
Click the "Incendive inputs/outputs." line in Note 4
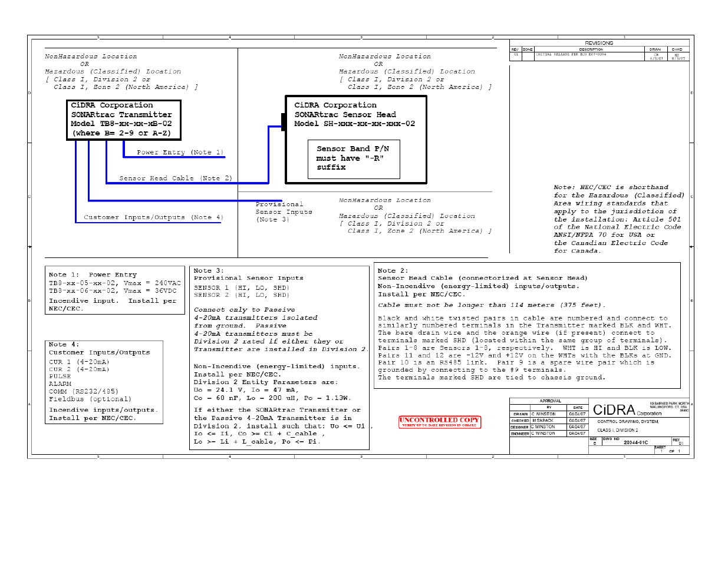point(103,410)
